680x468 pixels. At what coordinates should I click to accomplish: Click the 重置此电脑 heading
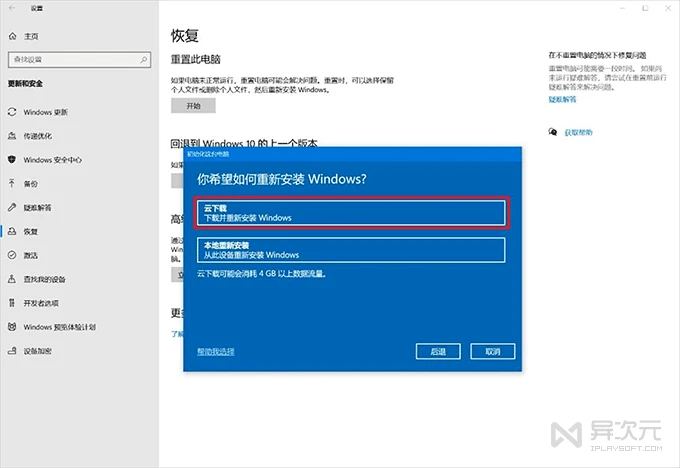pyautogui.click(x=196, y=59)
